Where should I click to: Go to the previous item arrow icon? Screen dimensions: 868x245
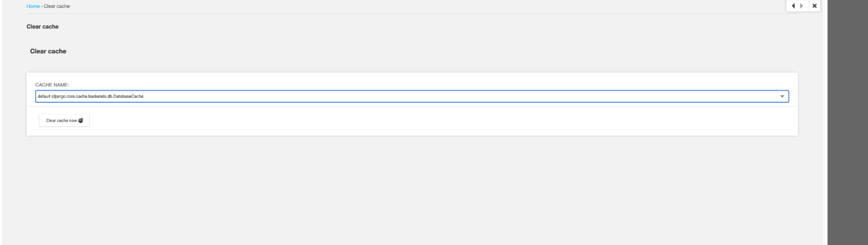tap(793, 5)
